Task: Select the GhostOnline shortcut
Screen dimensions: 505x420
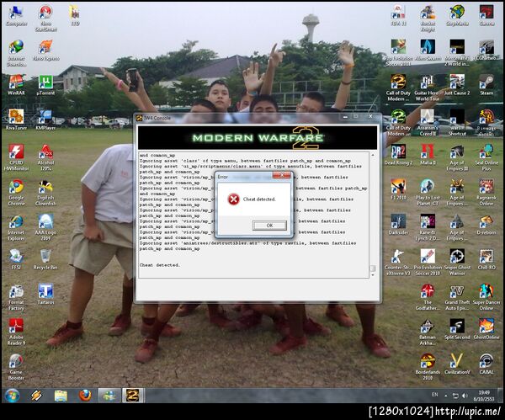Action: point(486,328)
